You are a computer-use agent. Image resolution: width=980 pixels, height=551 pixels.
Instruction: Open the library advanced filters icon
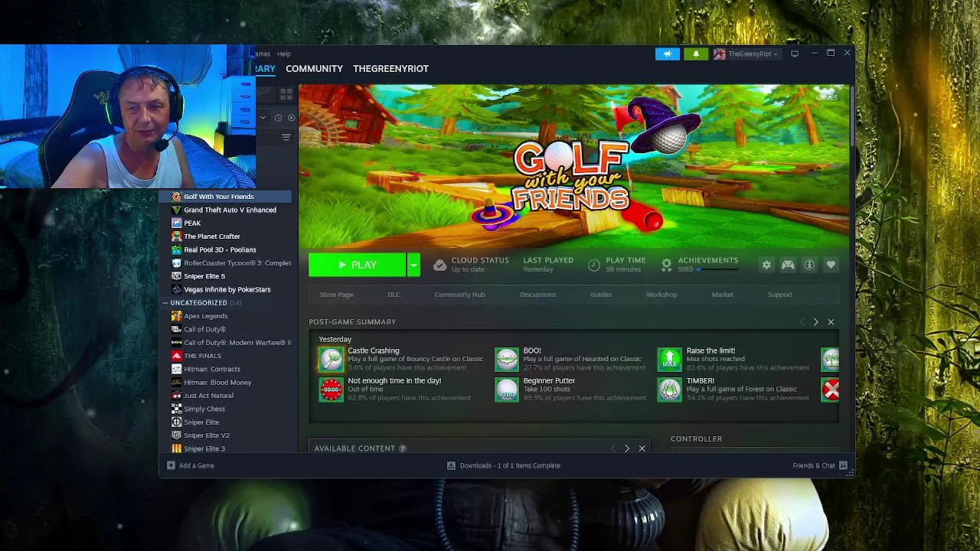coord(286,138)
